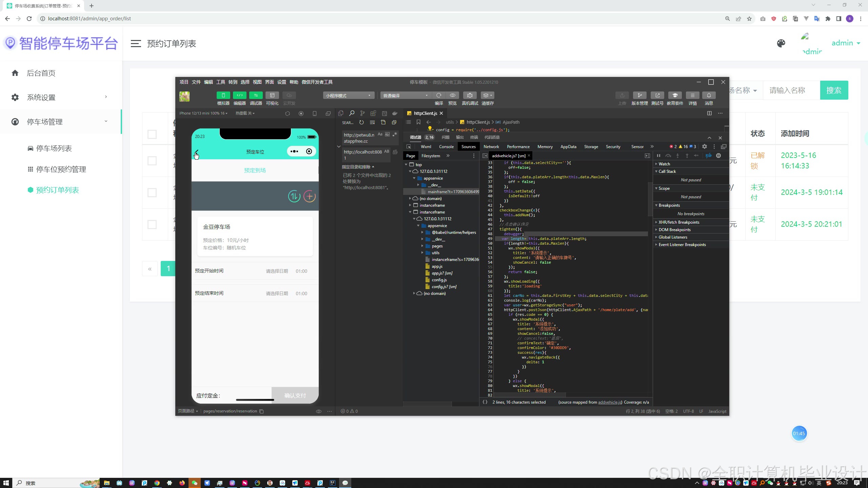Switch to the Network tab
The image size is (868, 488).
click(x=491, y=146)
